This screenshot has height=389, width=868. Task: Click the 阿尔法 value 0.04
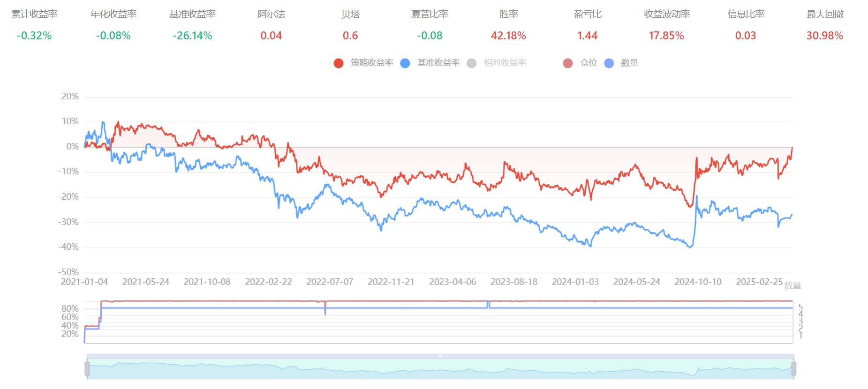click(x=271, y=36)
